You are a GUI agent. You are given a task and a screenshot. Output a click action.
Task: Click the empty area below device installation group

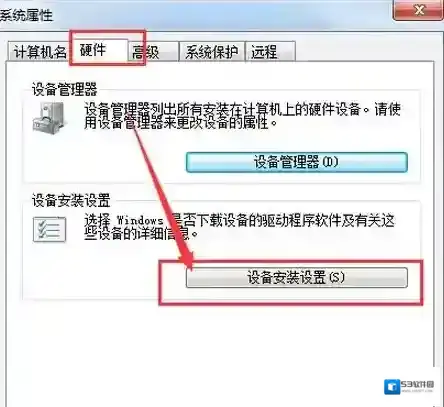220,347
